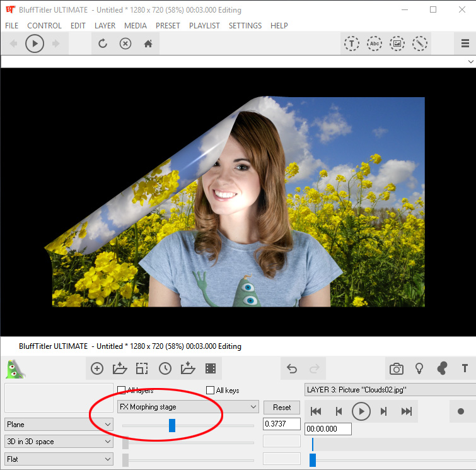Viewport: 476px width, 470px height.
Task: Open the FX Morphing stage property dropdown
Action: pyautogui.click(x=188, y=407)
